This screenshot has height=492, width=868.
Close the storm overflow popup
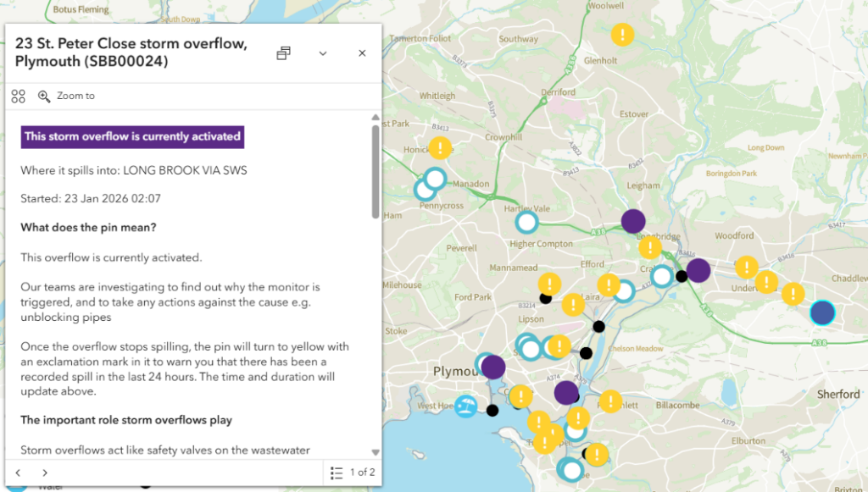click(362, 53)
